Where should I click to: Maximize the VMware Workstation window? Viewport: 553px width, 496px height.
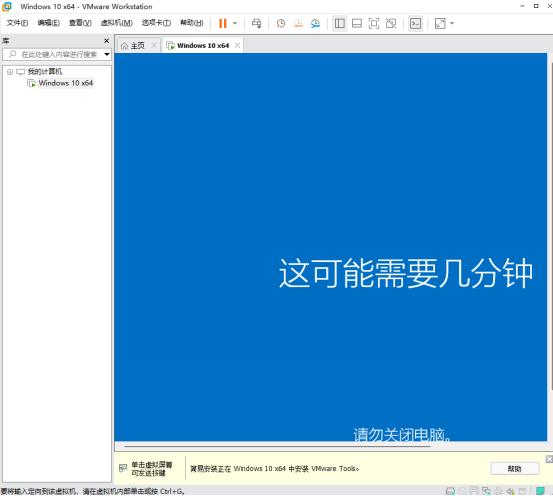pos(536,6)
